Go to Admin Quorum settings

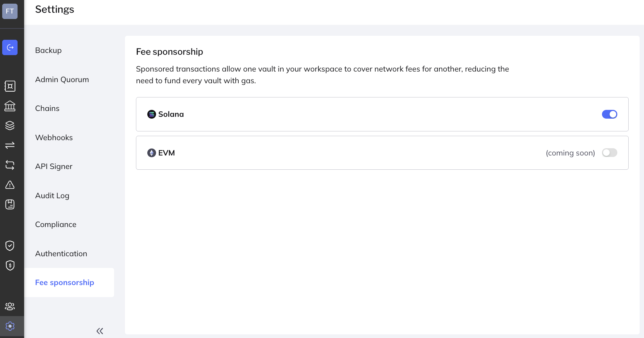coord(62,80)
